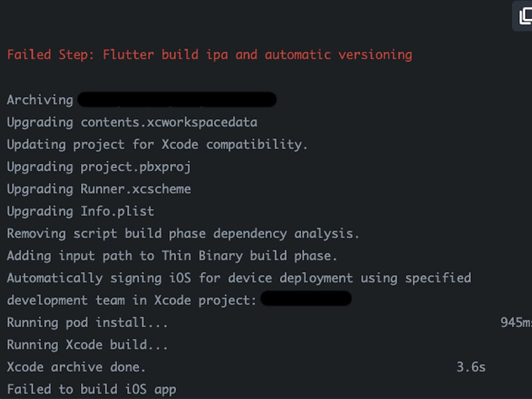The width and height of the screenshot is (532, 399).
Task: Click 'Adding input path to Thin Binary' line
Action: (172, 256)
